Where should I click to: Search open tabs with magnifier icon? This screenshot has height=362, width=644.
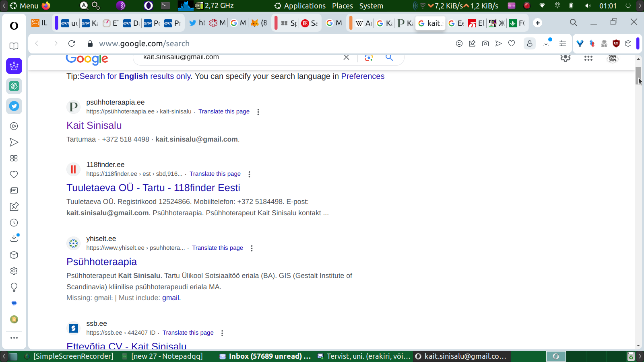(x=574, y=23)
